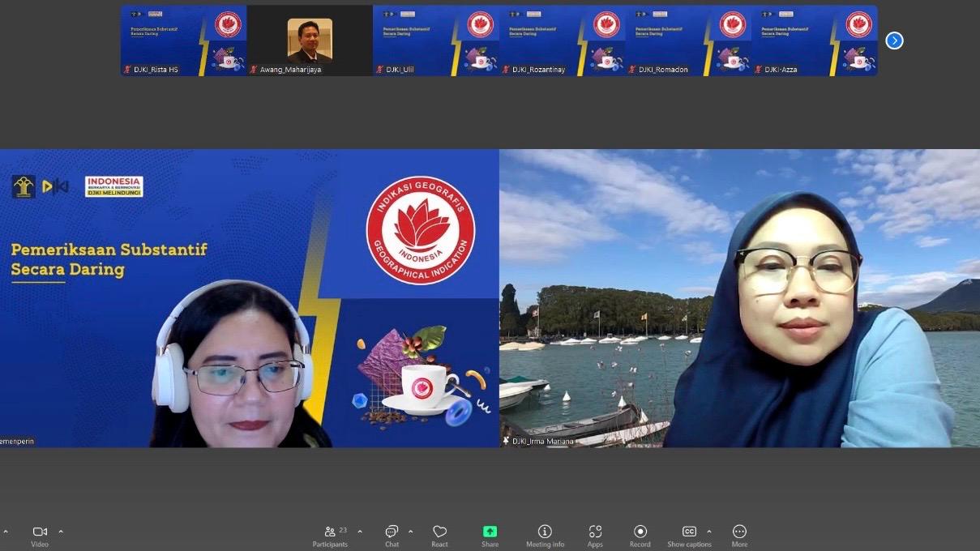980x551 pixels.
Task: Expand the Chat options arrow
Action: click(410, 532)
